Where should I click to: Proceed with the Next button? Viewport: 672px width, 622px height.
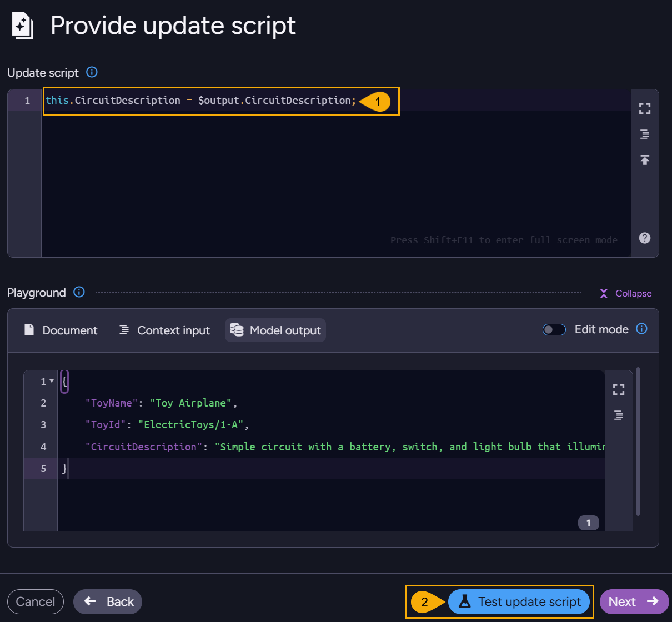pos(634,601)
